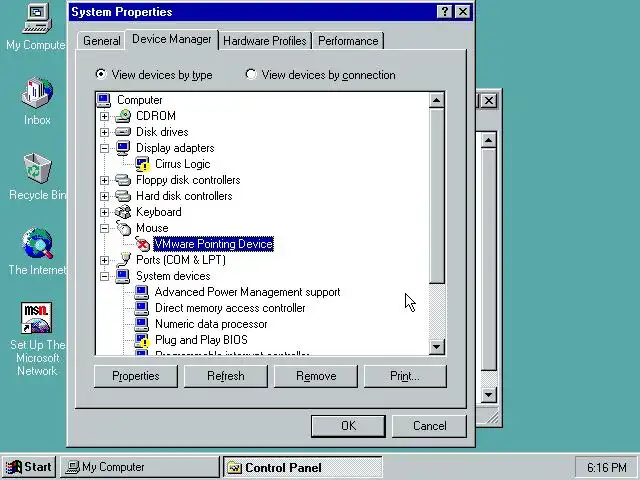
Task: Collapse the Display adapters node
Action: click(104, 148)
